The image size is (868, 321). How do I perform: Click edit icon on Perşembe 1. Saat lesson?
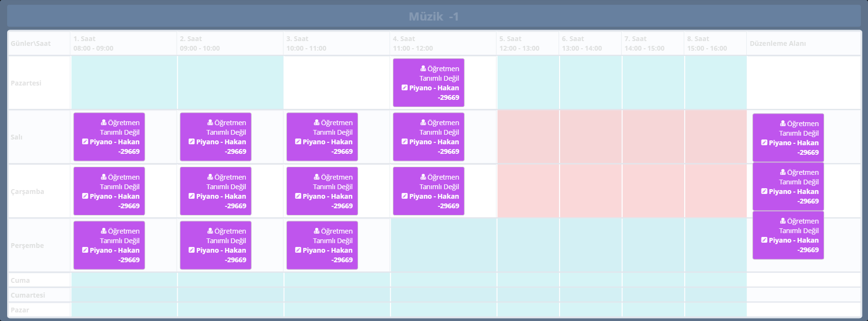click(x=85, y=250)
